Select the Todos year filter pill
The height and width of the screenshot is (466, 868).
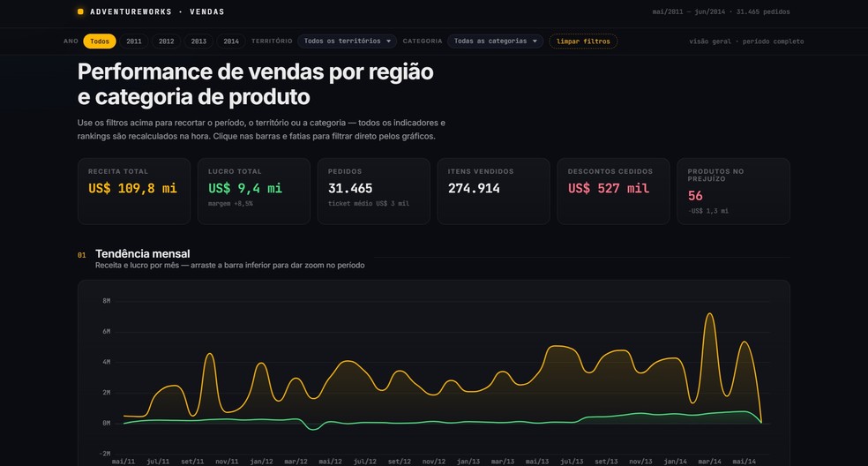(100, 41)
